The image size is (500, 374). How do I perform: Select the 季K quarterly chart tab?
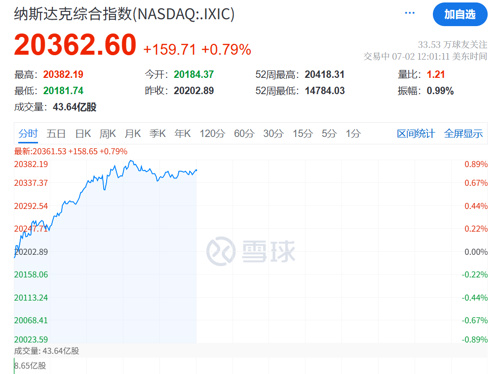coord(158,134)
